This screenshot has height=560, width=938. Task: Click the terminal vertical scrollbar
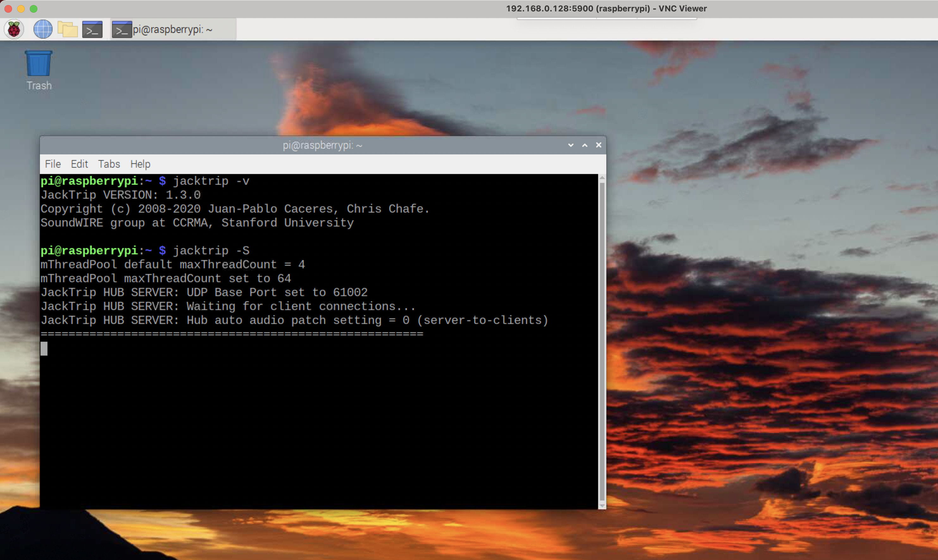point(602,341)
